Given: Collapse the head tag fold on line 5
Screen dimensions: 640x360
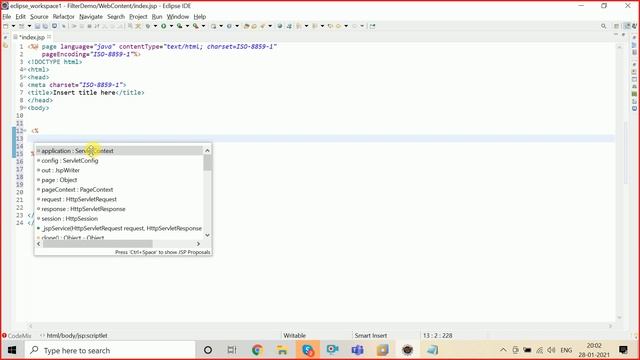Looking at the screenshot, I should [25, 77].
